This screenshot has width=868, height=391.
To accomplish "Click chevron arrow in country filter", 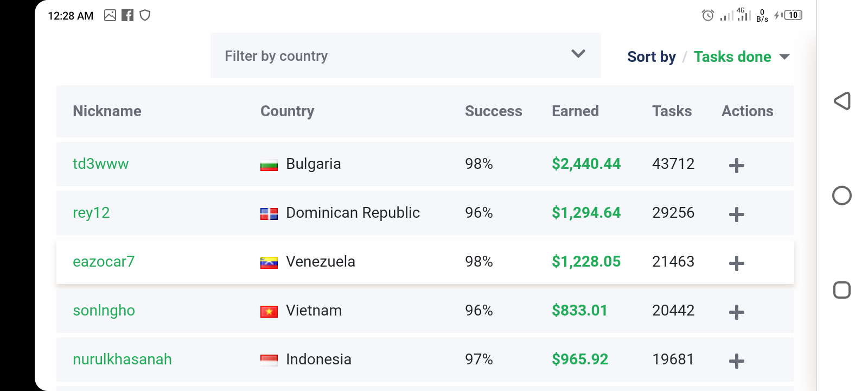I will click(578, 54).
